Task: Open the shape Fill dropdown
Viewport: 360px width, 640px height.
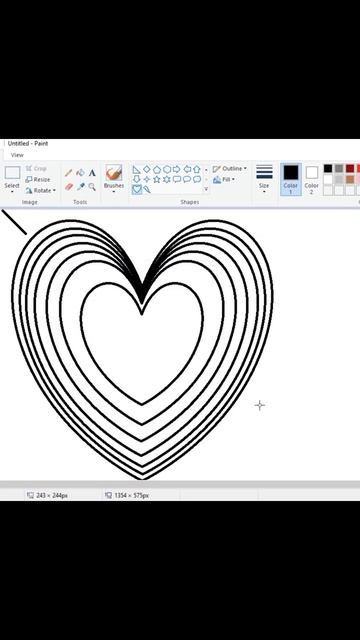Action: [224, 180]
